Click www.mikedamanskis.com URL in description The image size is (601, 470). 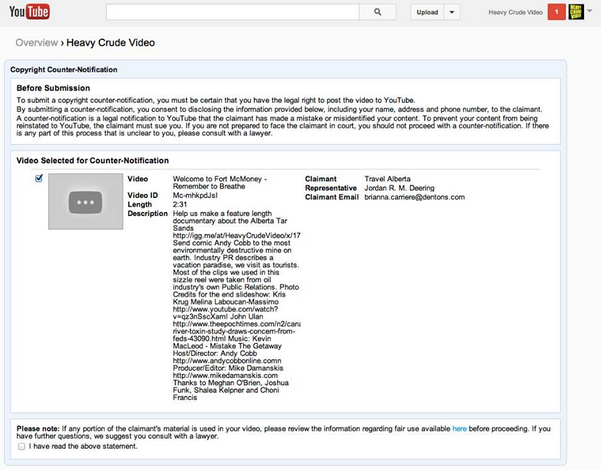coord(225,375)
